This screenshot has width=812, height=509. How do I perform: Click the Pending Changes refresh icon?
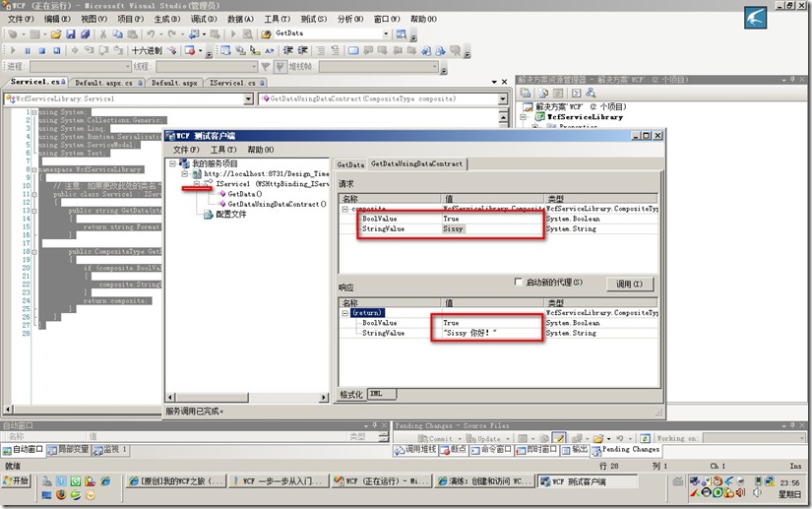[x=645, y=438]
